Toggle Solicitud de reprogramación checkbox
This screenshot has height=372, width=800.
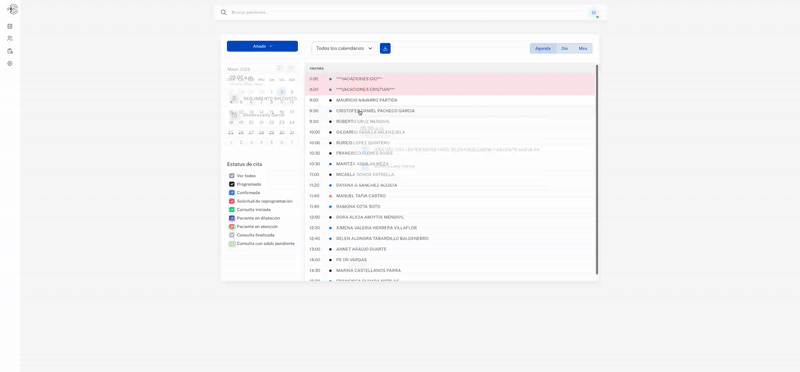(x=232, y=201)
